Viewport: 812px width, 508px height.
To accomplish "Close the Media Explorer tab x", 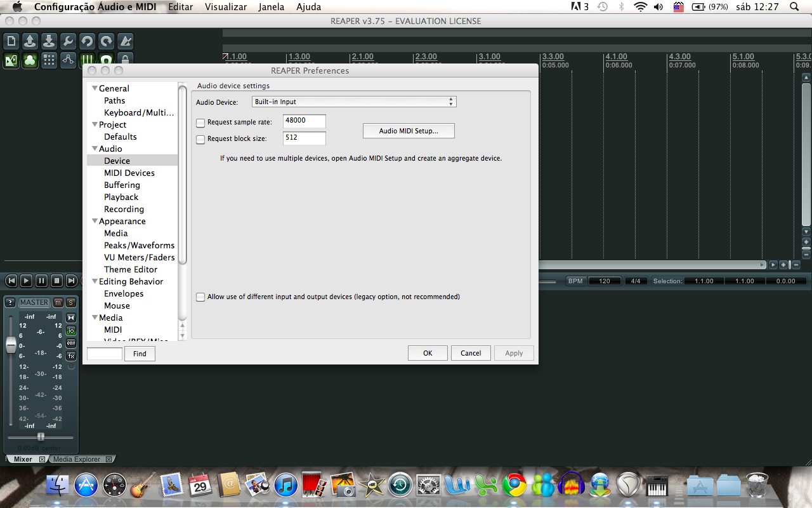I will (x=108, y=459).
